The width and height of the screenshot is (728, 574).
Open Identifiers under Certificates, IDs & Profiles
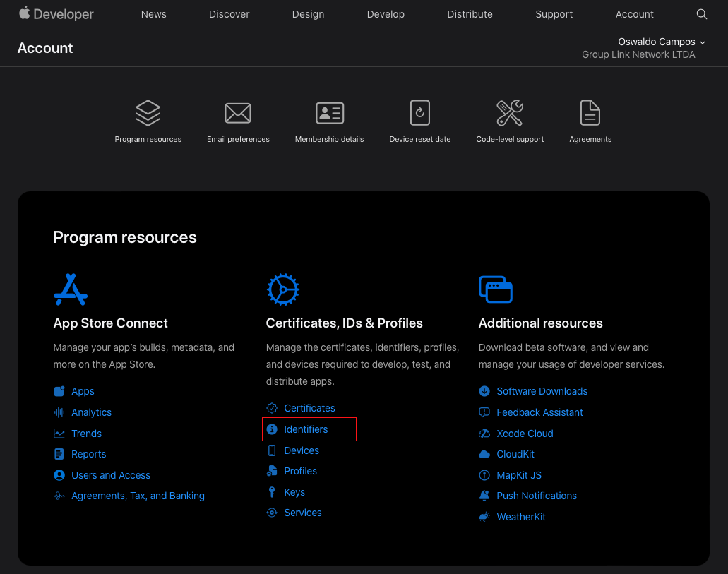pos(304,429)
